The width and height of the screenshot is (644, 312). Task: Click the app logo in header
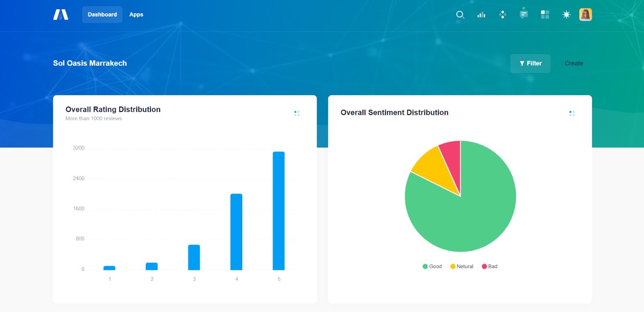pos(61,15)
